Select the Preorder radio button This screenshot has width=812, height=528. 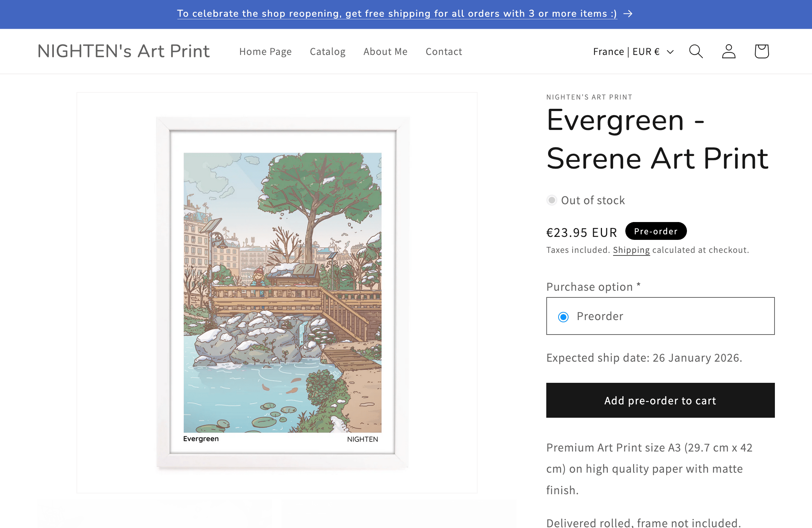coord(563,317)
